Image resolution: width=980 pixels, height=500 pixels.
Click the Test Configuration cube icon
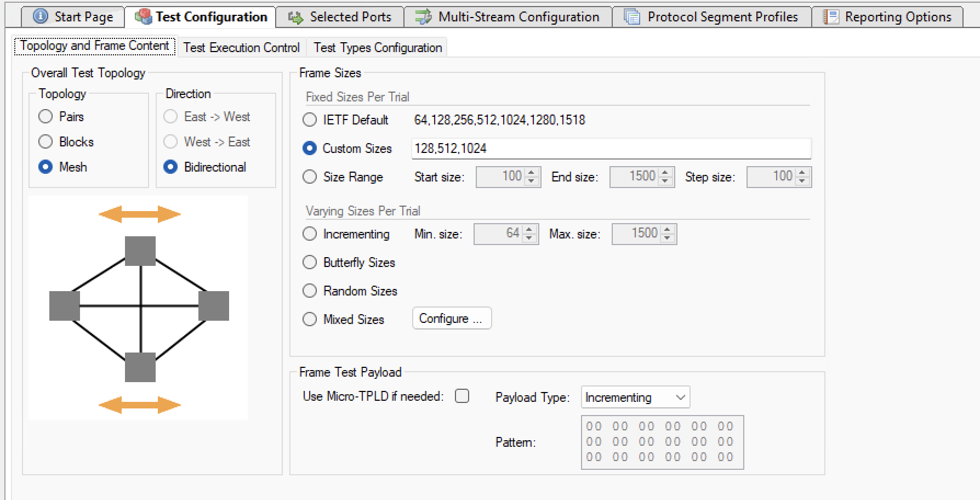coord(144,16)
